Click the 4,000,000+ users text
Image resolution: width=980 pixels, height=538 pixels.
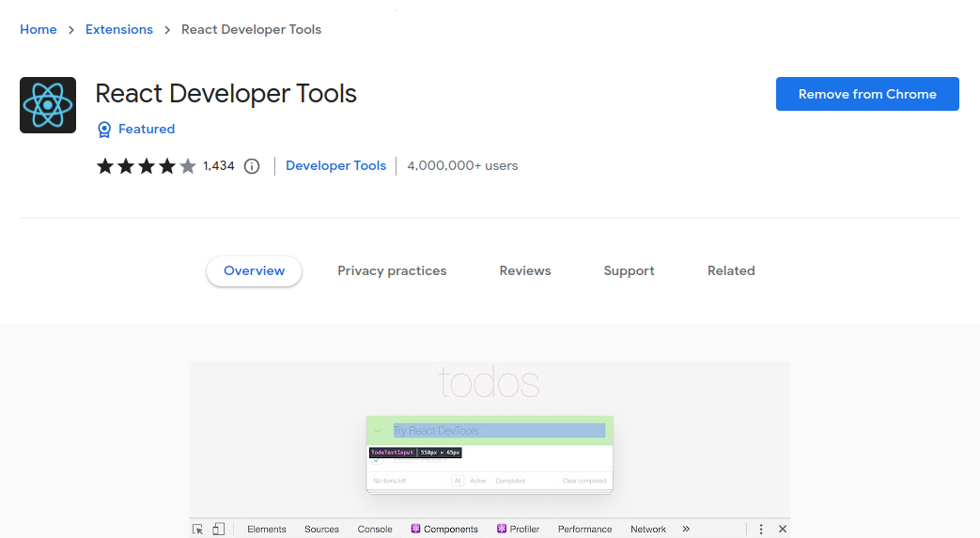click(462, 165)
